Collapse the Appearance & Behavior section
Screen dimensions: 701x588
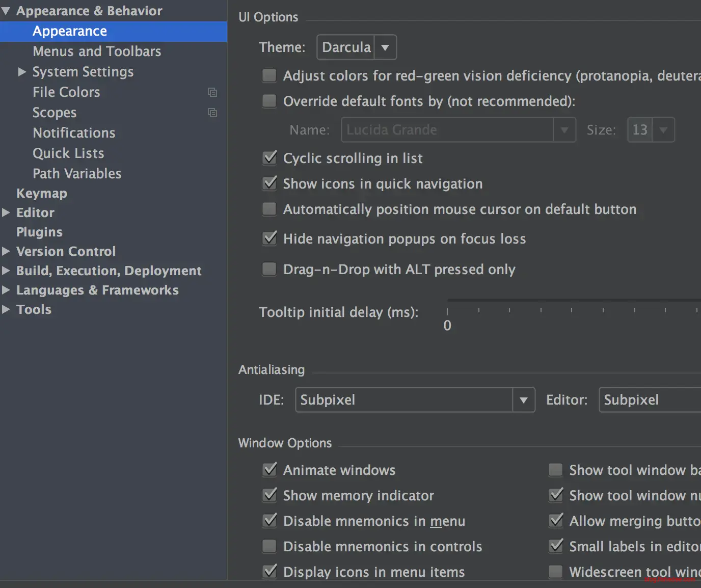6,11
